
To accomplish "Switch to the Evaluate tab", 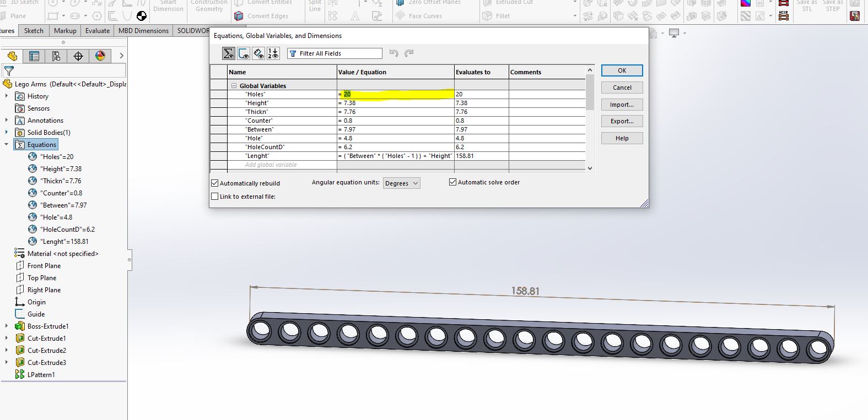I will (98, 31).
